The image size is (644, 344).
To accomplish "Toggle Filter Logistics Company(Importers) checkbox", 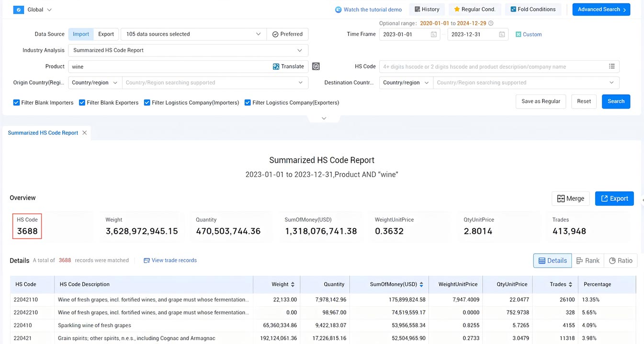I will (x=147, y=102).
